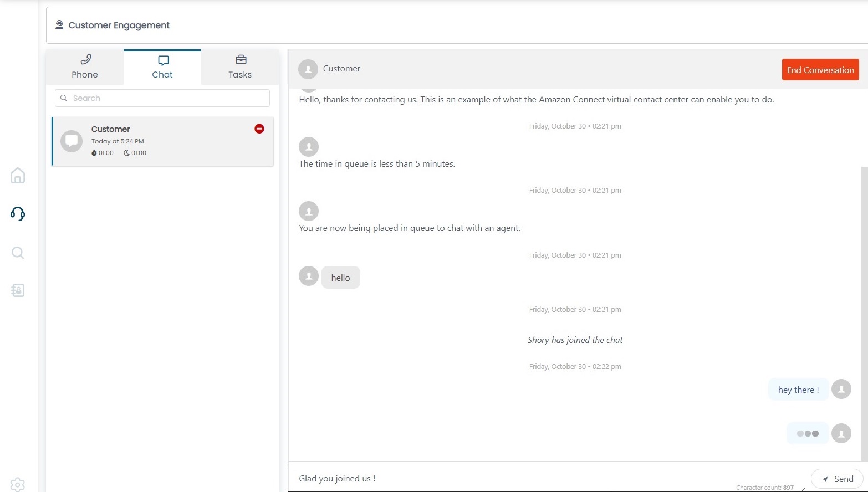Select the Chat tab

162,67
